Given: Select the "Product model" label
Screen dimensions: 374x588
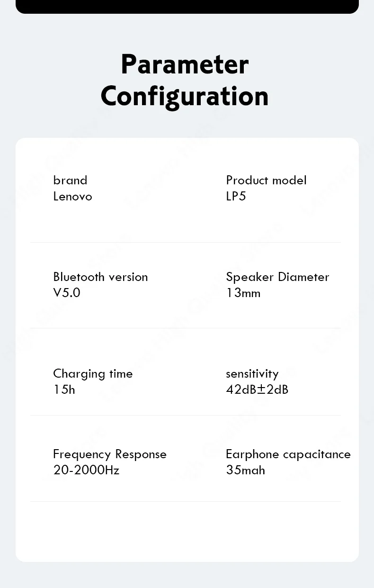Looking at the screenshot, I should pyautogui.click(x=266, y=181).
